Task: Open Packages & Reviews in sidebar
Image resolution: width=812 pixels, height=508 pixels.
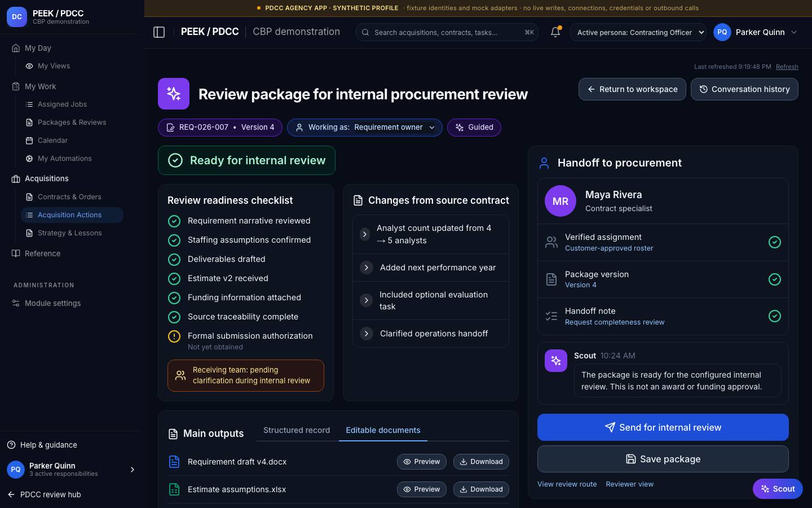Action: coord(72,122)
